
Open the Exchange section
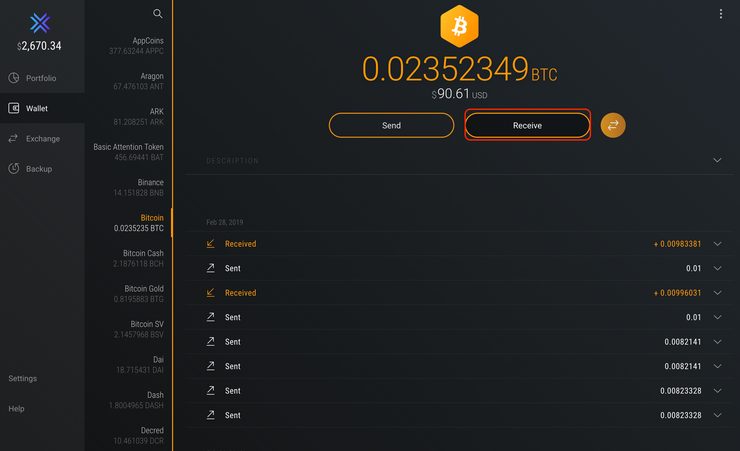(x=42, y=138)
